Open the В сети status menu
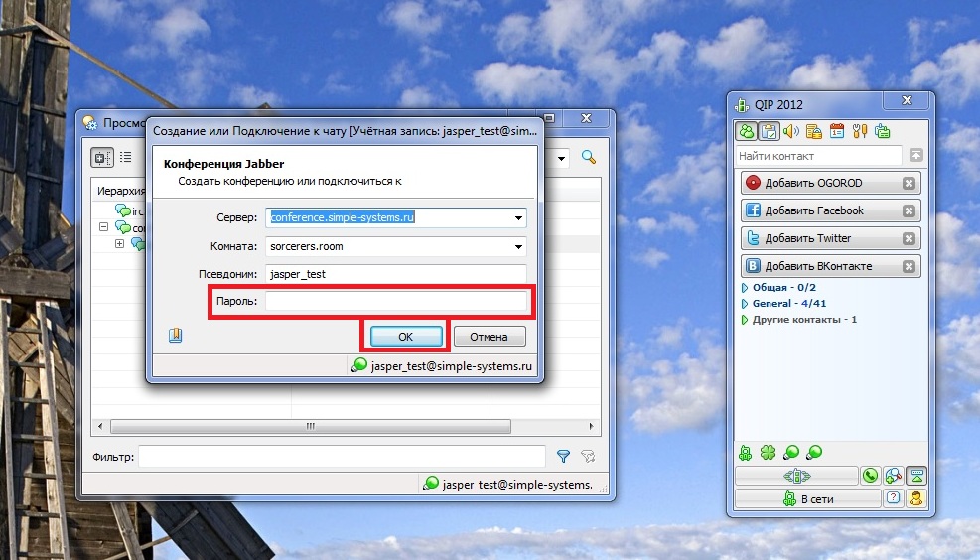This screenshot has height=560, width=980. pyautogui.click(x=808, y=498)
